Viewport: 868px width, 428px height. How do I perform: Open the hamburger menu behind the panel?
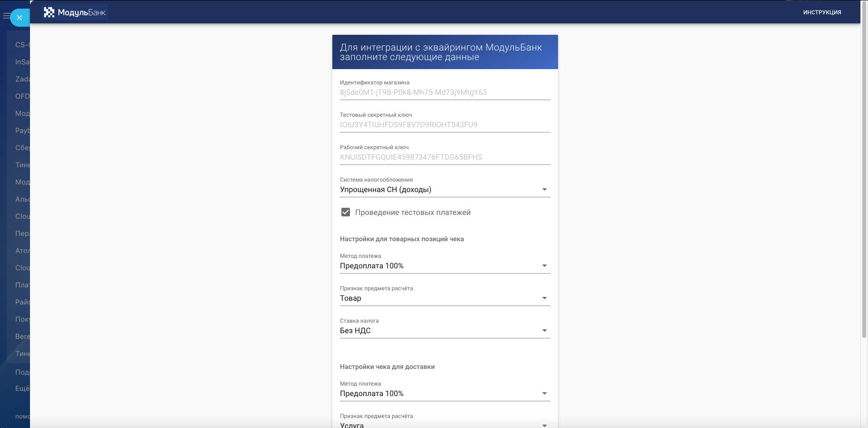click(x=6, y=16)
